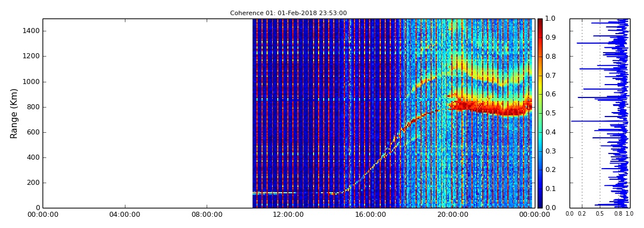Screen dimensions: 644x228
Task: Click the 'Range (Km)' y-axis label
Action: [x=14, y=113]
